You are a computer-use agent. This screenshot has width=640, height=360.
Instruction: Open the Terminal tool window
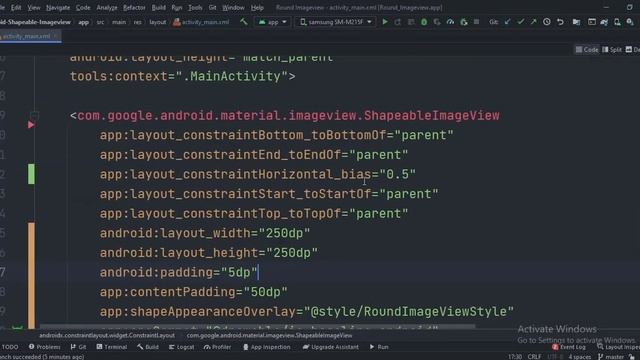pos(112,347)
